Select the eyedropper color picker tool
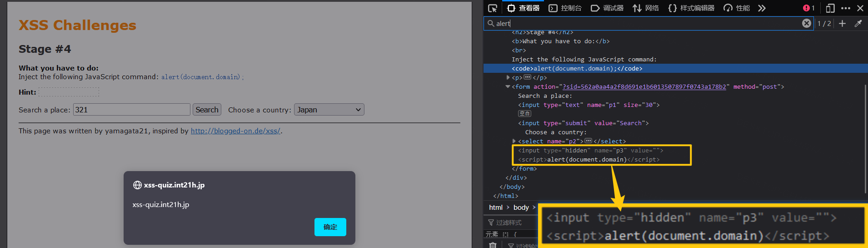 click(858, 23)
